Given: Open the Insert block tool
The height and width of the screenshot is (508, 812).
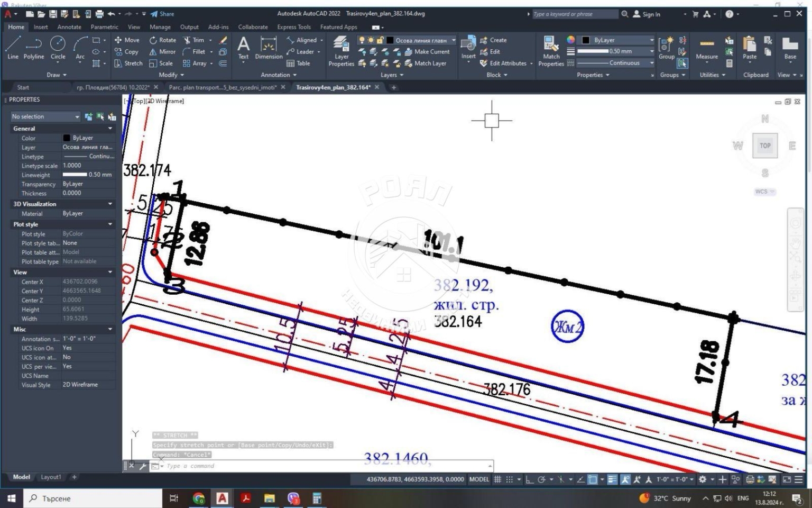Looking at the screenshot, I should click(468, 49).
